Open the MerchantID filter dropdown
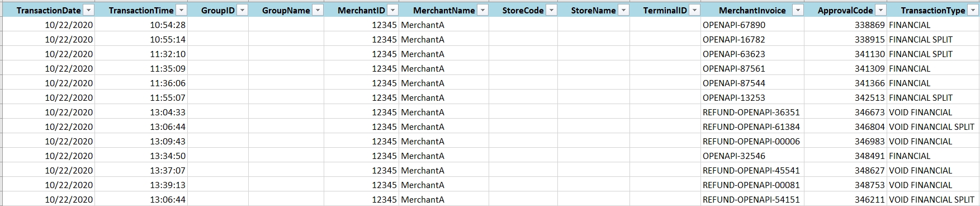Image resolution: width=980 pixels, height=206 pixels. point(392,11)
